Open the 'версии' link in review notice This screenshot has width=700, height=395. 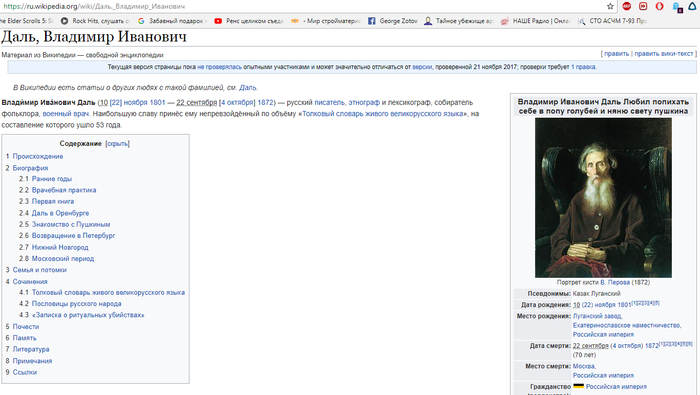point(422,67)
